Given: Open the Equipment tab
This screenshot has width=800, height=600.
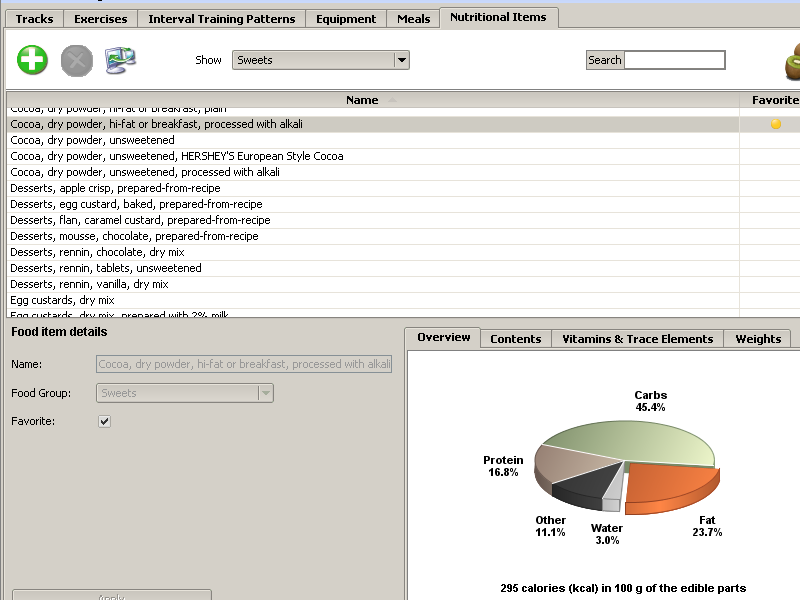Looking at the screenshot, I should pyautogui.click(x=346, y=19).
